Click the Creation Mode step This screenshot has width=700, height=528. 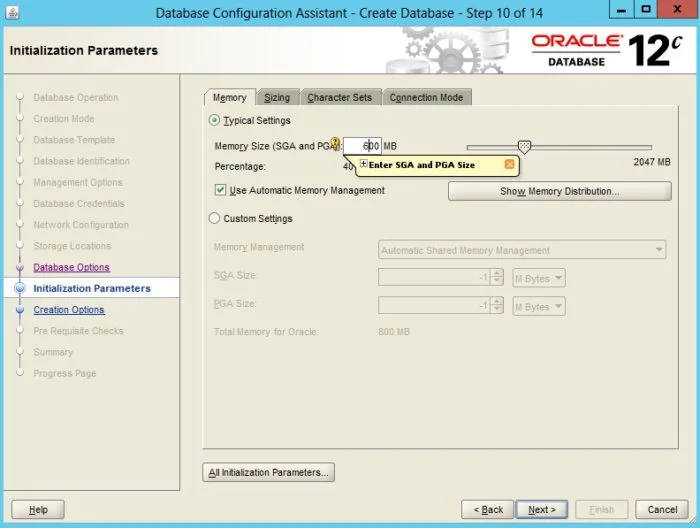click(64, 118)
